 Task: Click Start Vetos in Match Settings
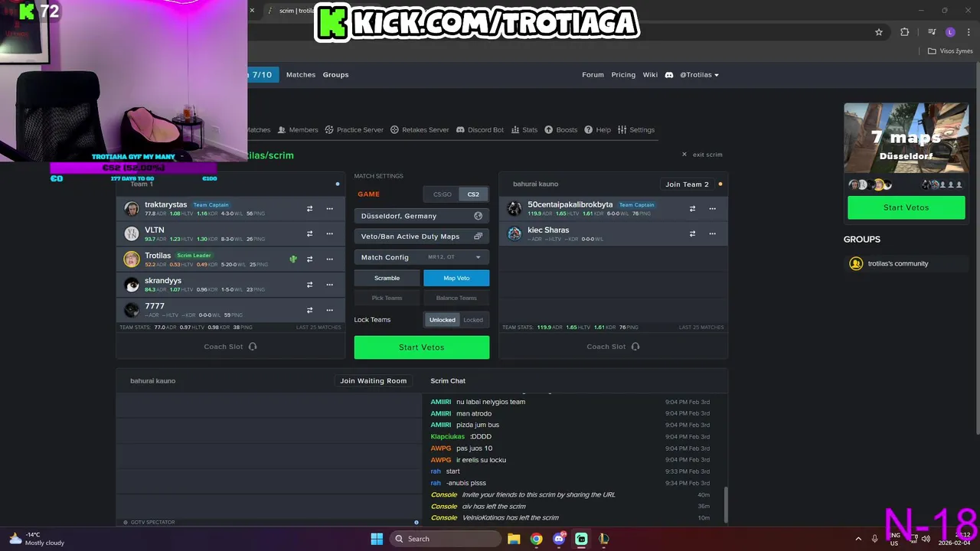pyautogui.click(x=421, y=347)
